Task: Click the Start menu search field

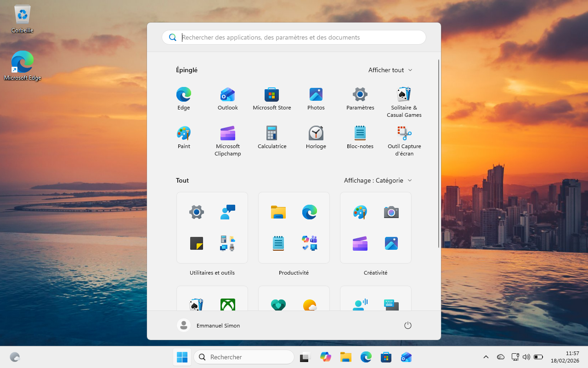Action: [x=294, y=37]
